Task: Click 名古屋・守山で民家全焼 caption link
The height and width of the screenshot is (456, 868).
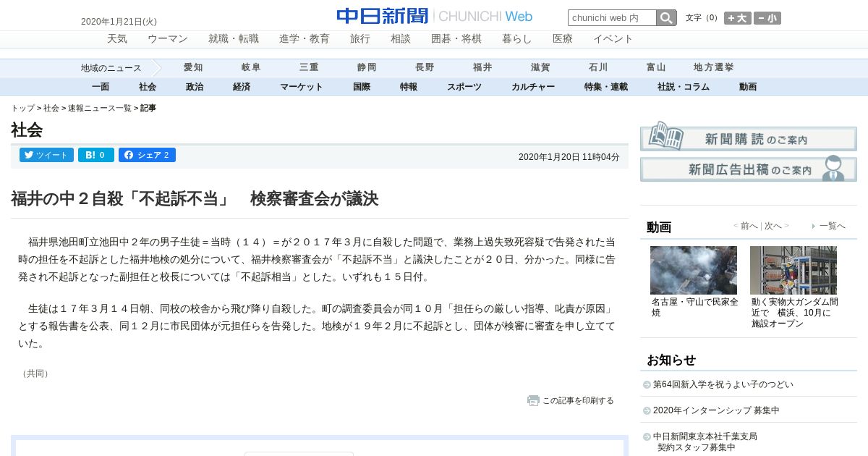Action: pyautogui.click(x=694, y=307)
